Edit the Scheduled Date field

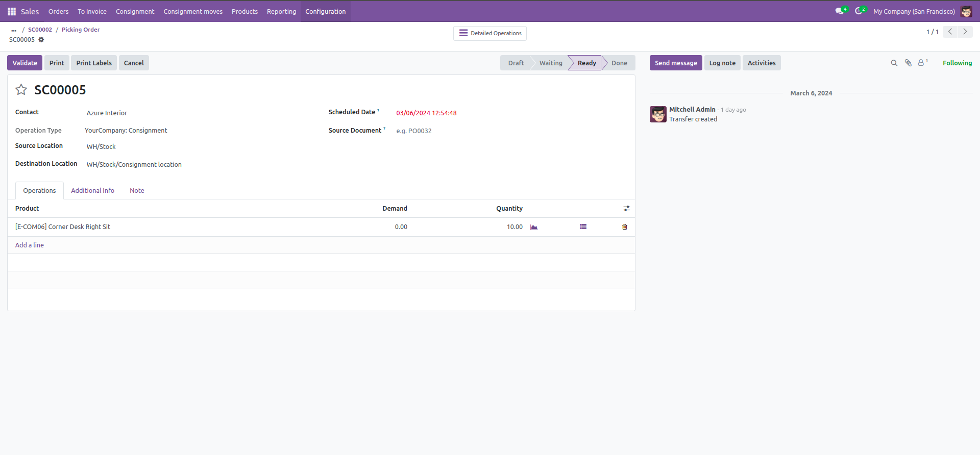click(x=510, y=113)
